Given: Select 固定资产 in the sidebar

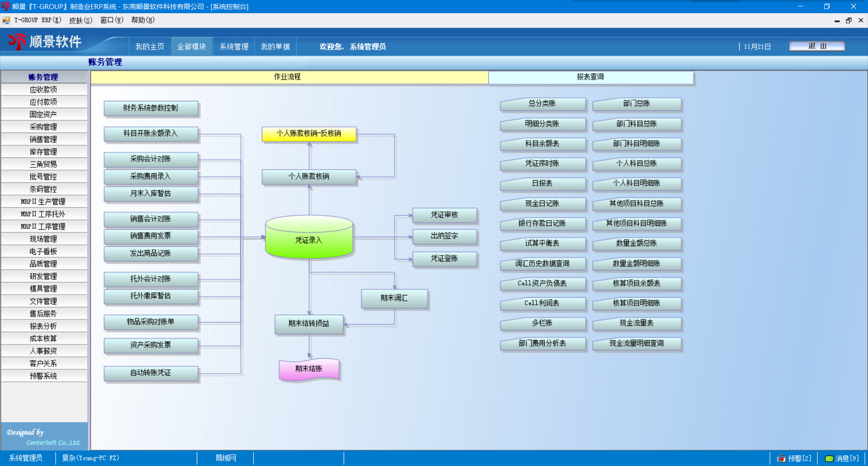Looking at the screenshot, I should pos(43,115).
